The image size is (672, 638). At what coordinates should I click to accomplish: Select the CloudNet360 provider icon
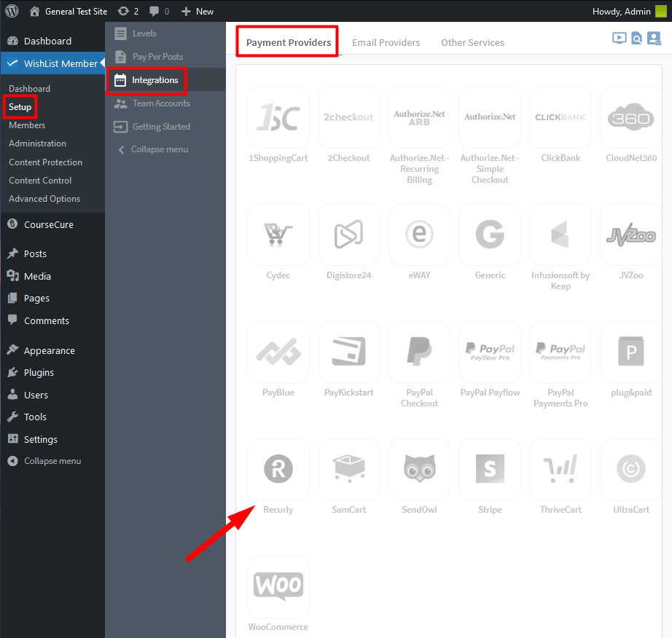[x=631, y=117]
